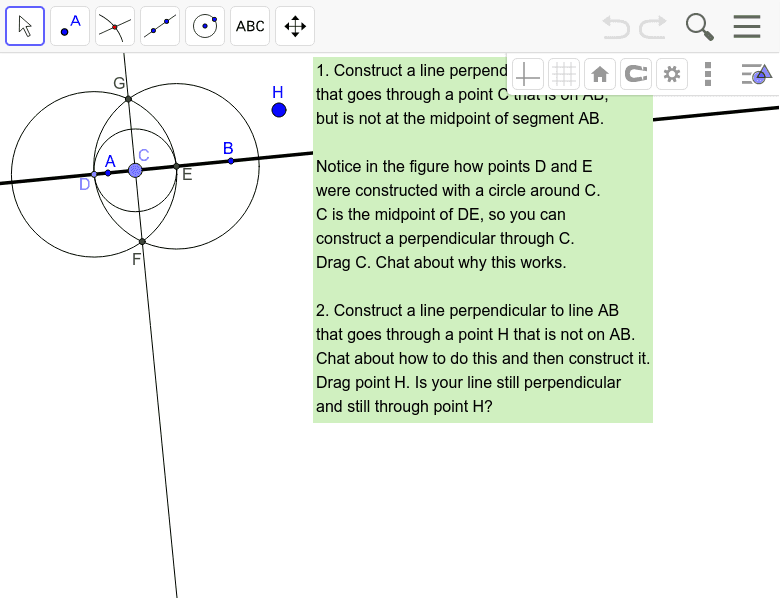The height and width of the screenshot is (600, 781).
Task: Toggle the style bar button
Action: click(x=756, y=74)
